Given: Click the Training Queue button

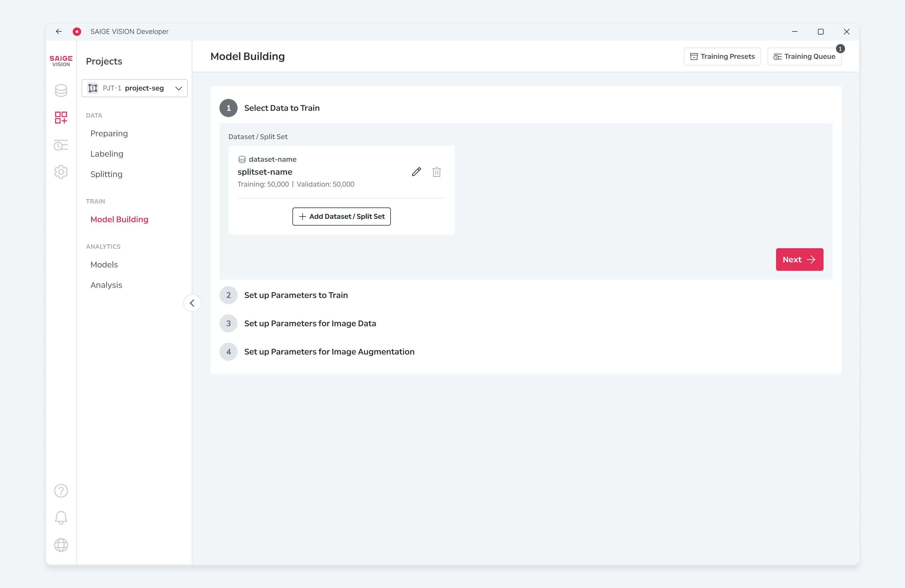Looking at the screenshot, I should coord(804,56).
